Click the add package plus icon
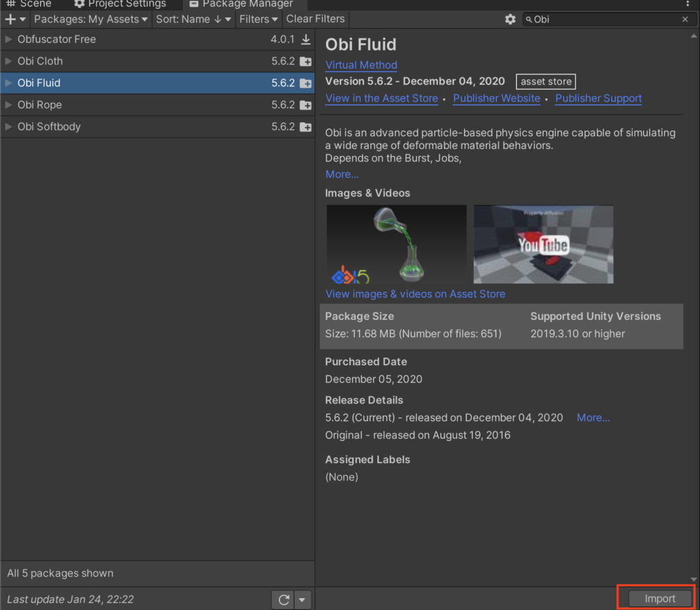The image size is (700, 610). point(11,19)
